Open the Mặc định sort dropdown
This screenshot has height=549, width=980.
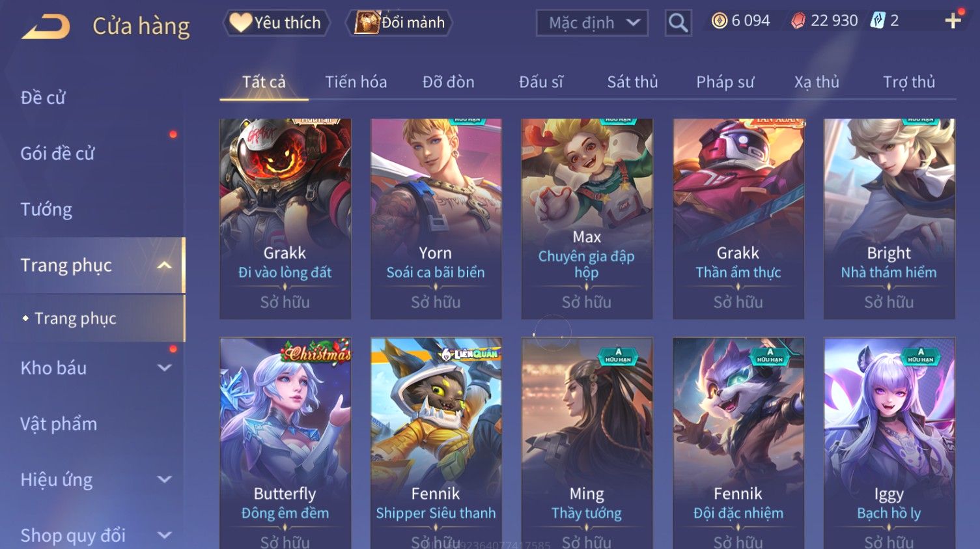[592, 23]
